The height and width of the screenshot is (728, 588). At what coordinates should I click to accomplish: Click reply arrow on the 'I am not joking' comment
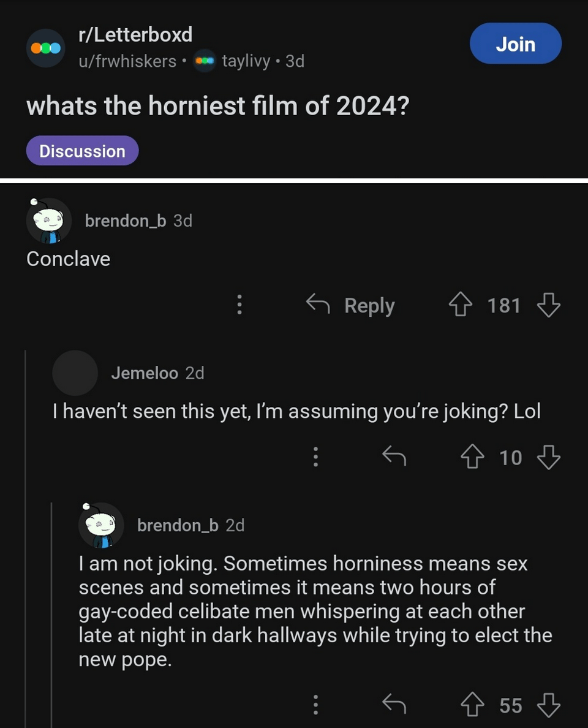[x=394, y=705]
